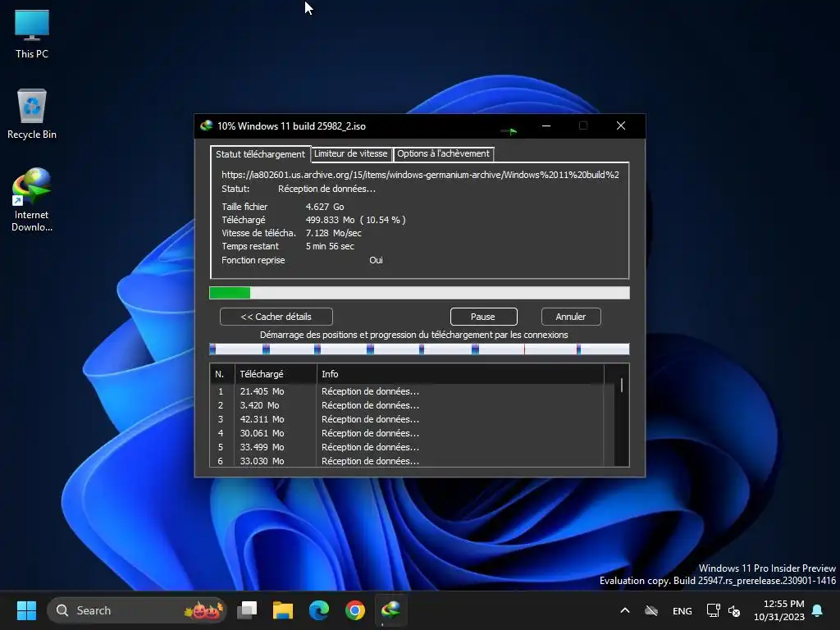The width and height of the screenshot is (840, 630).
Task: Open Task View from the taskbar
Action: point(247,610)
